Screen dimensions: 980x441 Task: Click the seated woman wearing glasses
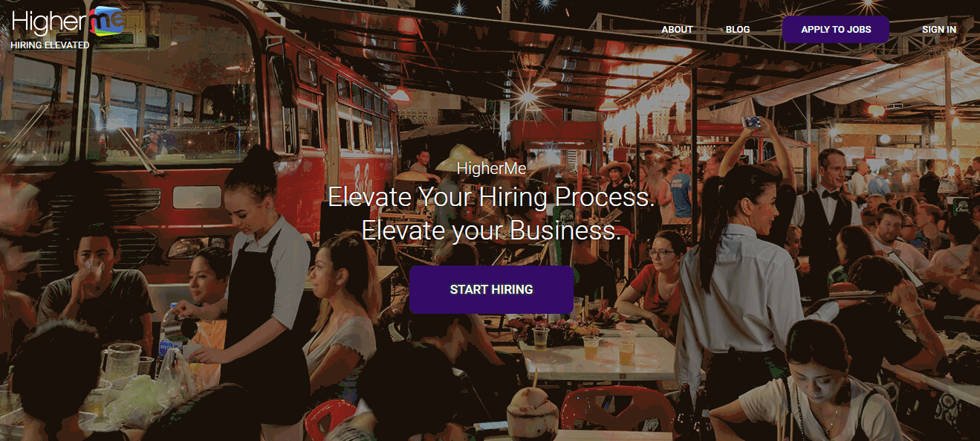[654, 279]
